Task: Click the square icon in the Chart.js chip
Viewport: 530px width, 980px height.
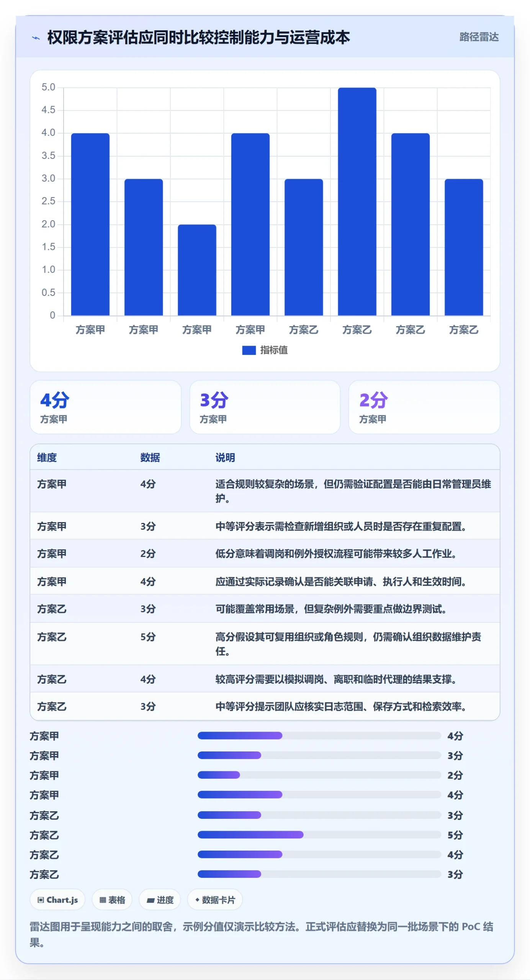Action: pos(41,900)
